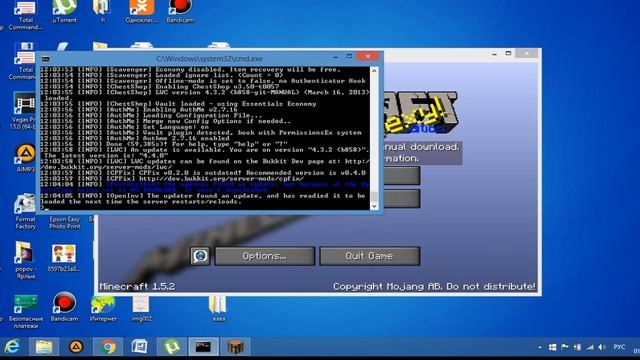Open the Bandicam shortcut beside Интернет
Image resolution: width=640 pixels, height=360 pixels.
pos(64,307)
